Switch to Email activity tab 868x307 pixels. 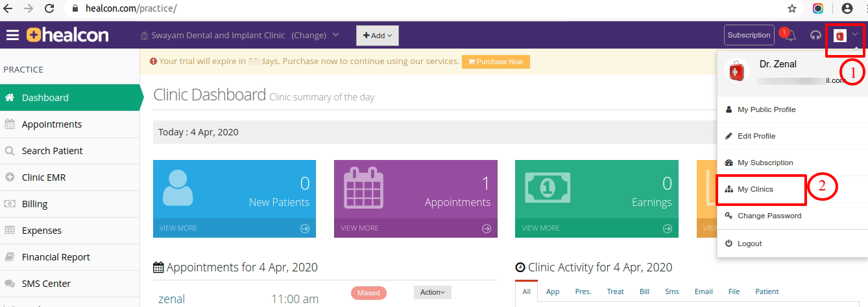pos(704,292)
